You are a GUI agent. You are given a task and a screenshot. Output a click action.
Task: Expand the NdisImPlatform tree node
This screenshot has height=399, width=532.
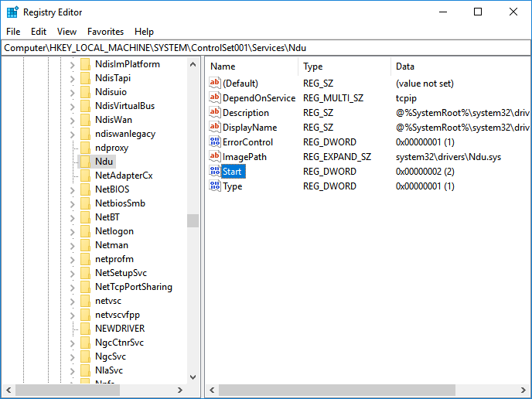tap(72, 64)
